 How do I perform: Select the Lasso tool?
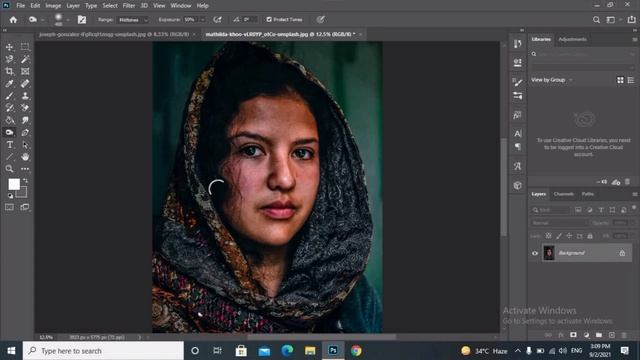click(9, 59)
